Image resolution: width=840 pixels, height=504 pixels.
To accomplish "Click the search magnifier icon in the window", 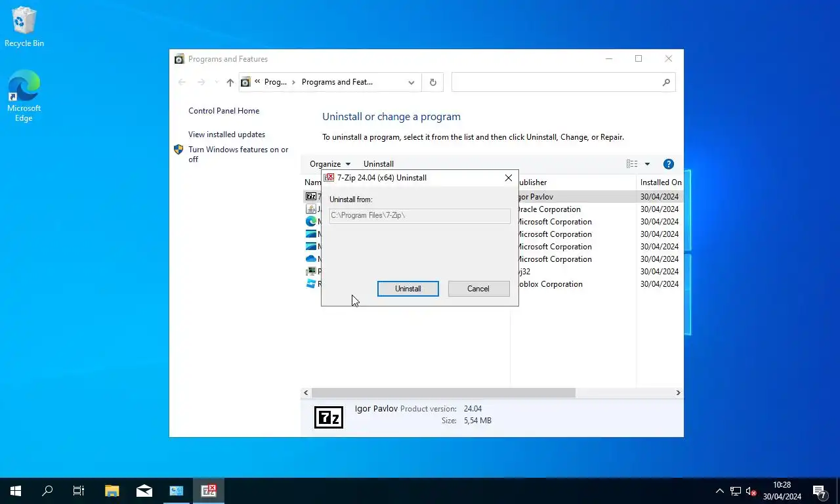I will pyautogui.click(x=666, y=82).
